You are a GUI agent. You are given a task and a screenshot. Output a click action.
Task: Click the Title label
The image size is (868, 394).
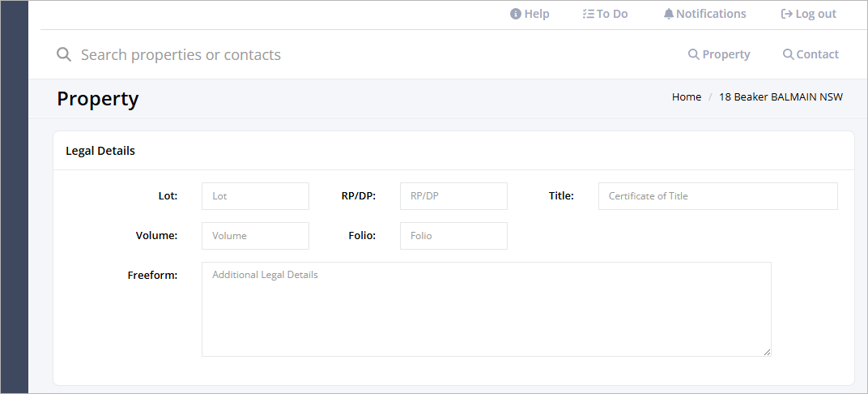561,195
